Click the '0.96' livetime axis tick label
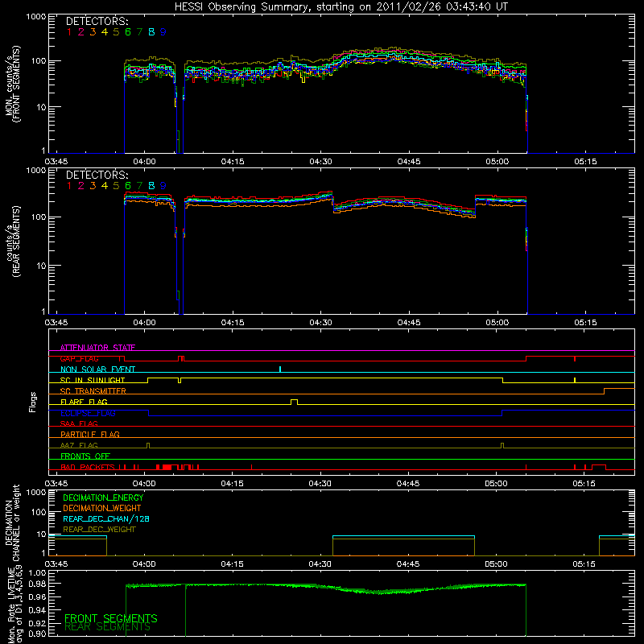This screenshot has height=644, width=644. 37,597
